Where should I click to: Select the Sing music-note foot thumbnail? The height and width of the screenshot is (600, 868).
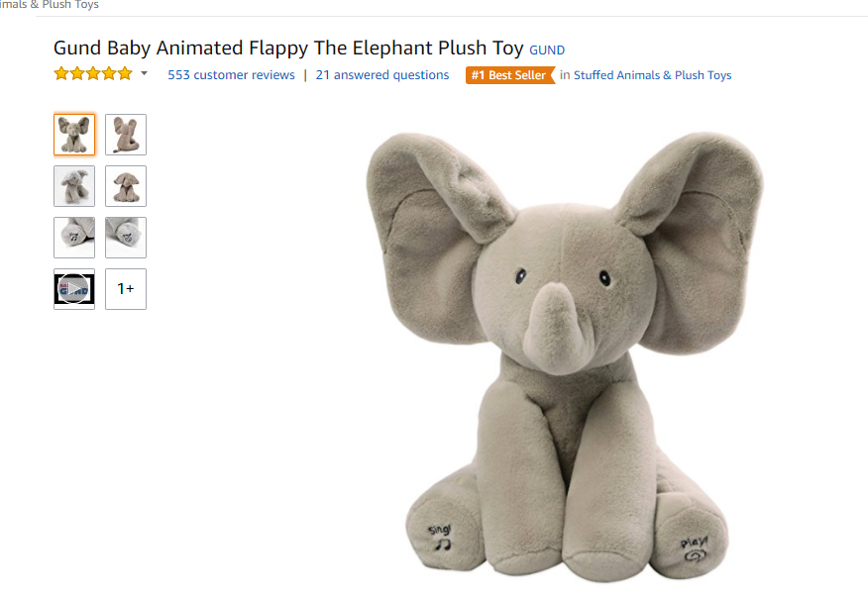[74, 238]
